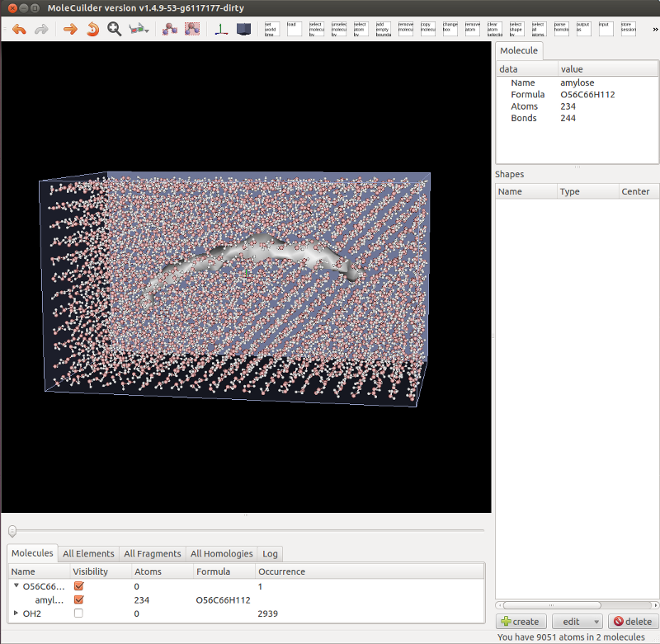Click the Visibility column header
Image resolution: width=660 pixels, height=644 pixels.
tap(101, 571)
